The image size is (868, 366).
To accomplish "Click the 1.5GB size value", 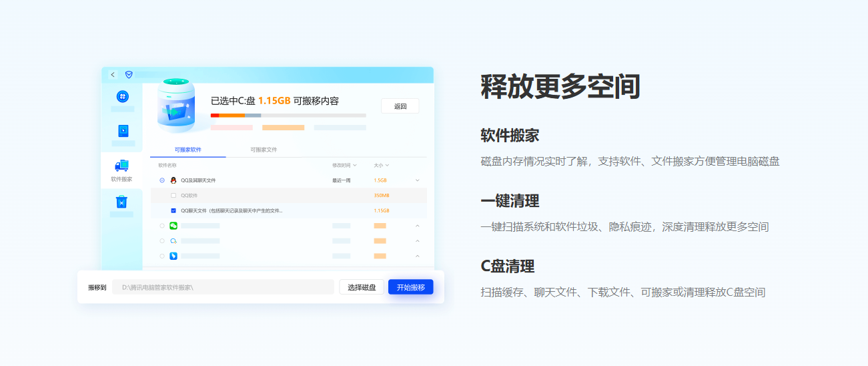I will point(380,180).
